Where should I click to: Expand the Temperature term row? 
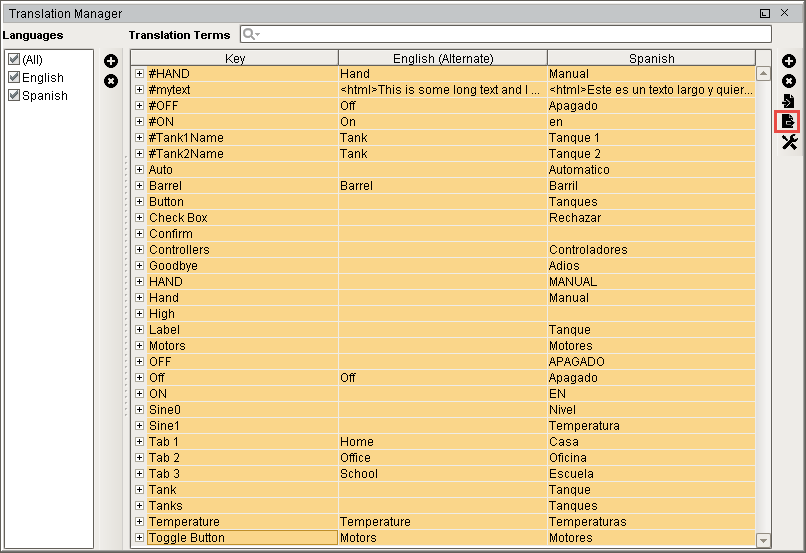tap(140, 522)
